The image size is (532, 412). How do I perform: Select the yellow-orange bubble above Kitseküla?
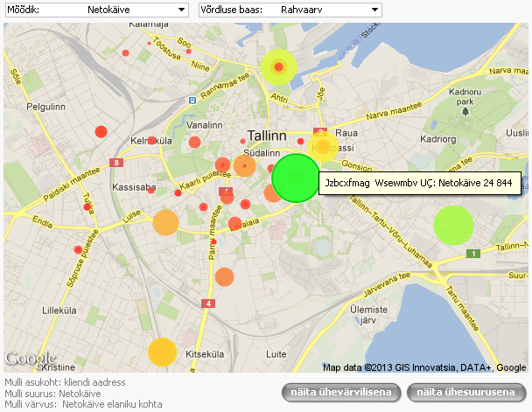pos(162,352)
